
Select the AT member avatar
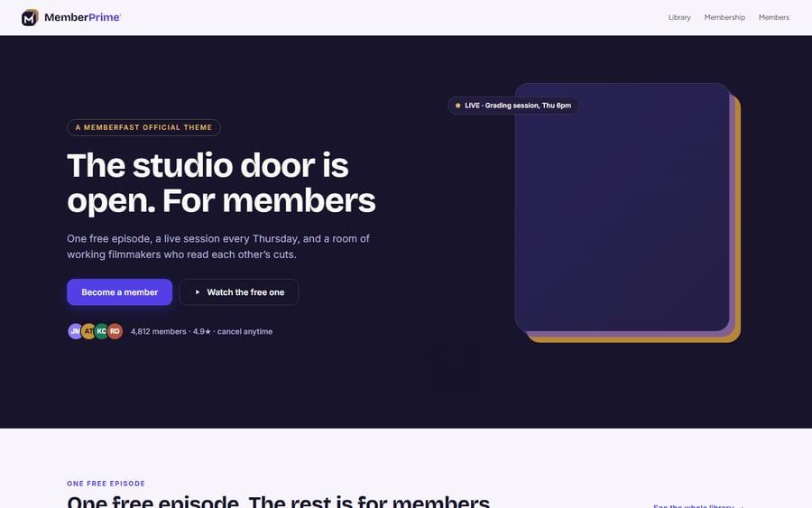(x=88, y=331)
